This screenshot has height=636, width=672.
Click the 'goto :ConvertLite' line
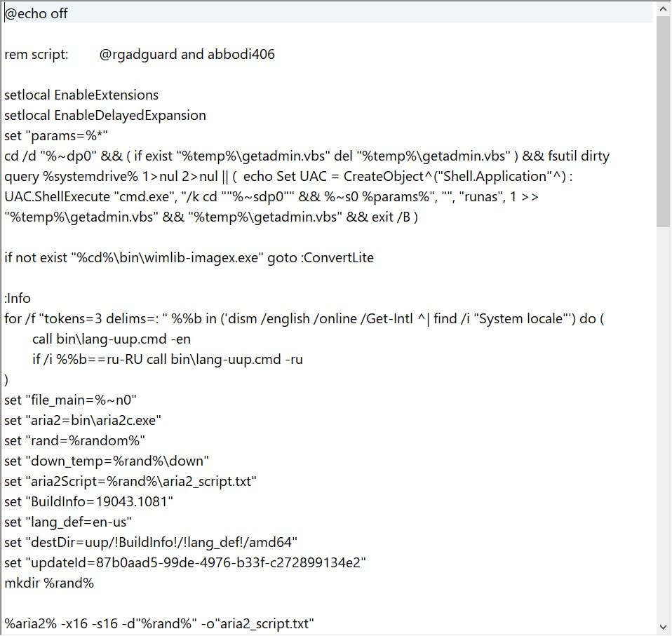(189, 258)
